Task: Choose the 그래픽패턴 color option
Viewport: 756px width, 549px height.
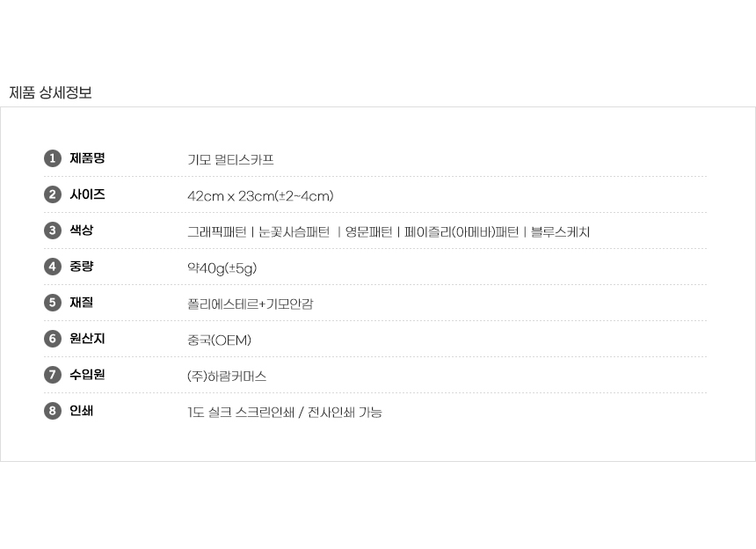Action: point(217,232)
